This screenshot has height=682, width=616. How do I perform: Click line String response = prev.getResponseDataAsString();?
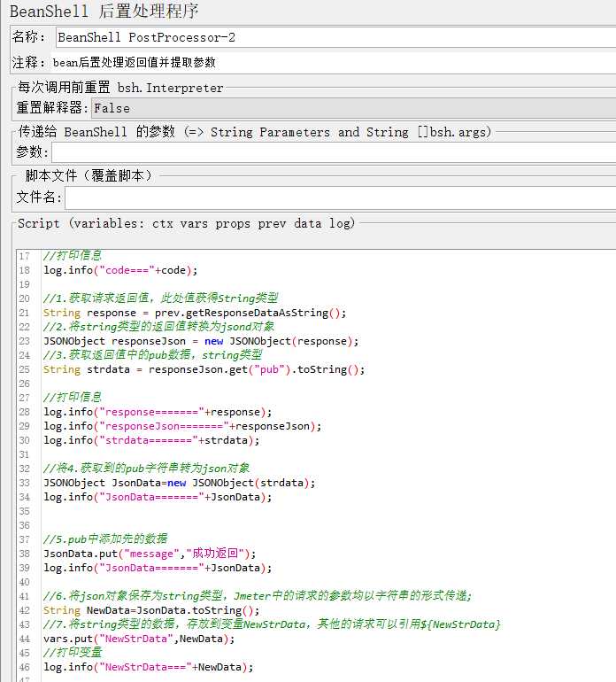click(195, 313)
